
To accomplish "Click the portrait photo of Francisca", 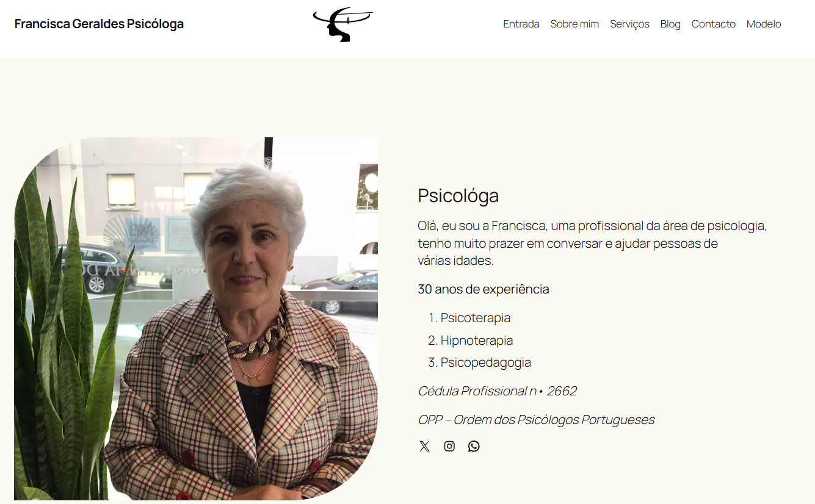I will tap(196, 319).
